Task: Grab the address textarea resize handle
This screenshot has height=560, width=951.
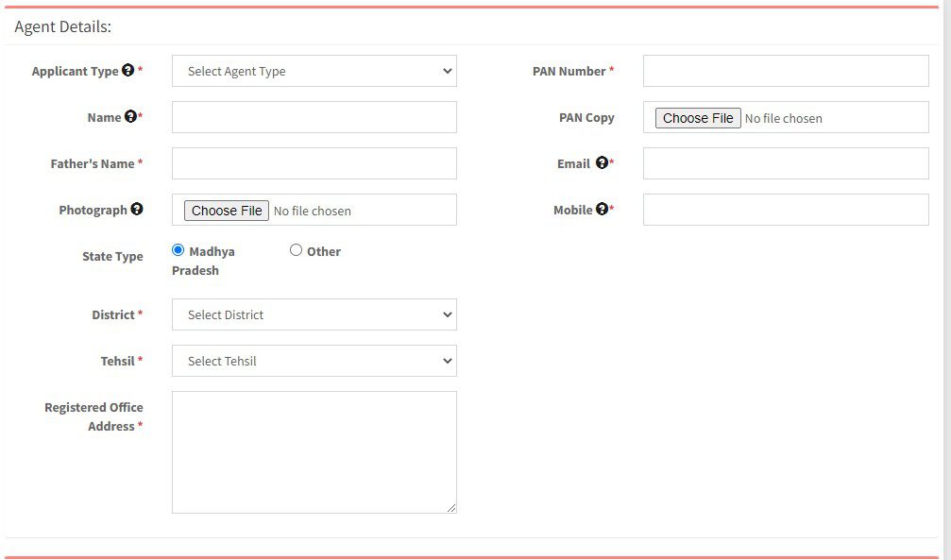Action: [451, 508]
